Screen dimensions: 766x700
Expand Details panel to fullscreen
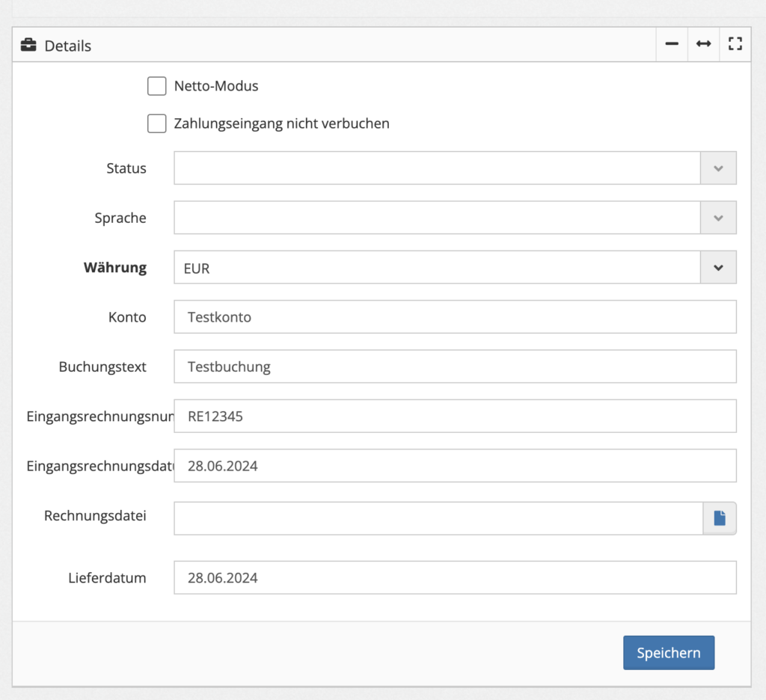(x=735, y=44)
